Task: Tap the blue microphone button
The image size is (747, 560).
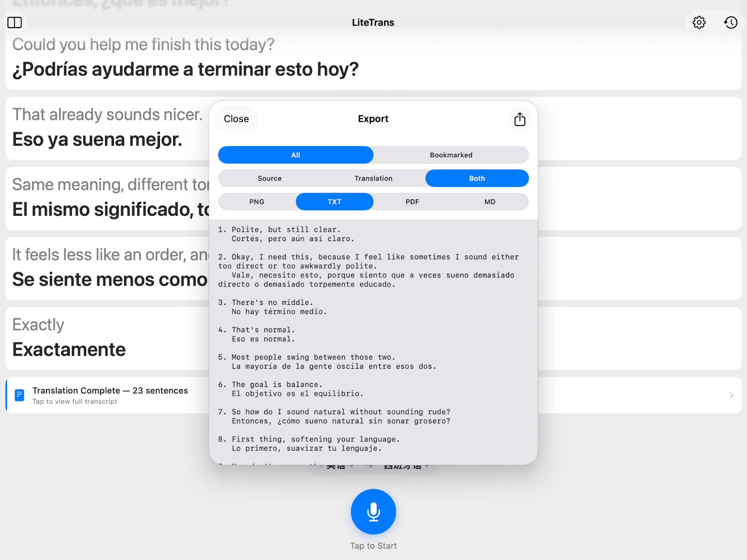Action: point(373,511)
